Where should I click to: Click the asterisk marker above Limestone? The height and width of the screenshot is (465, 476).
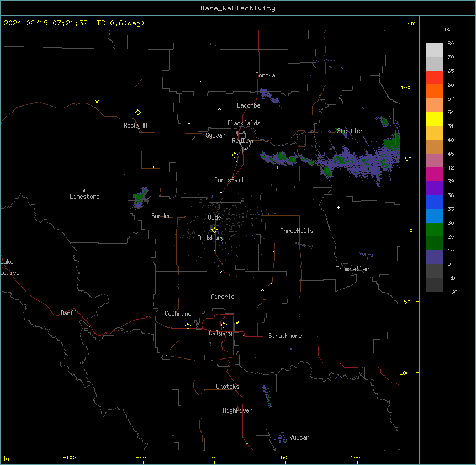click(x=84, y=191)
